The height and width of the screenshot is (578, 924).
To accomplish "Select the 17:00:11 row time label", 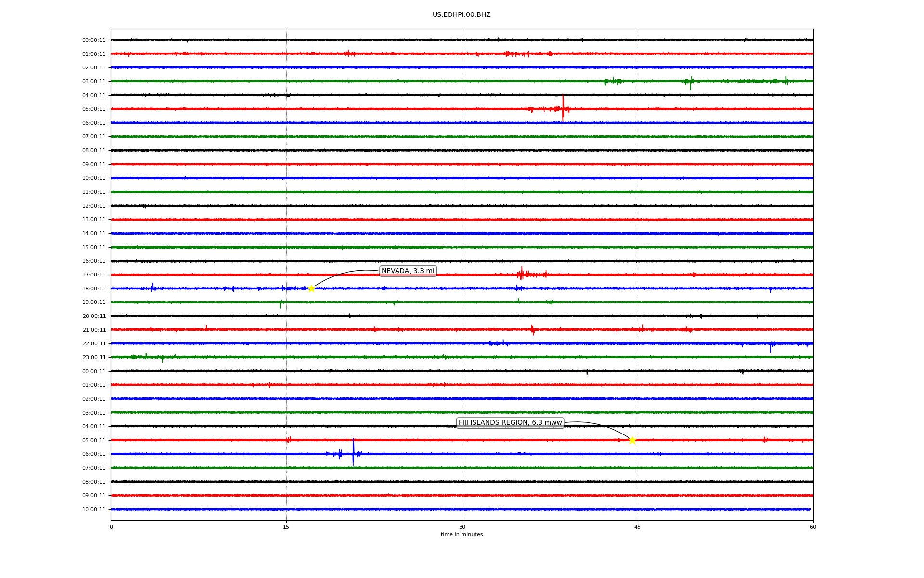I will [x=94, y=275].
